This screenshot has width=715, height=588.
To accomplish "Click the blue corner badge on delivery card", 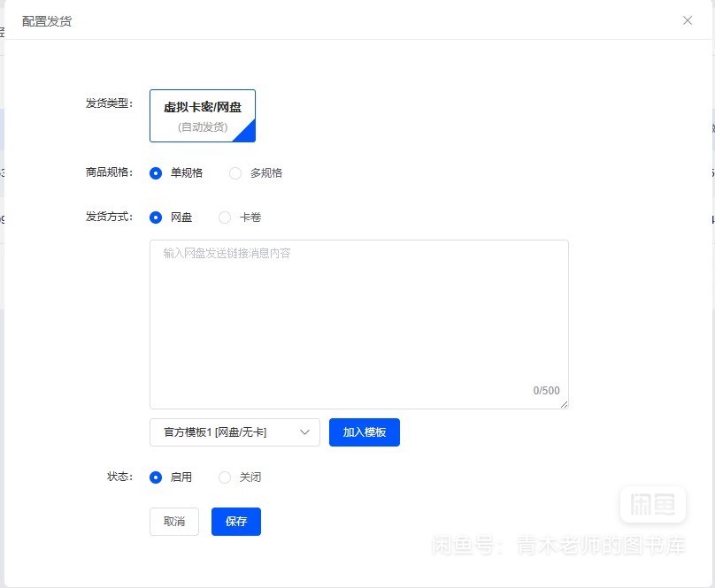I will [x=248, y=134].
